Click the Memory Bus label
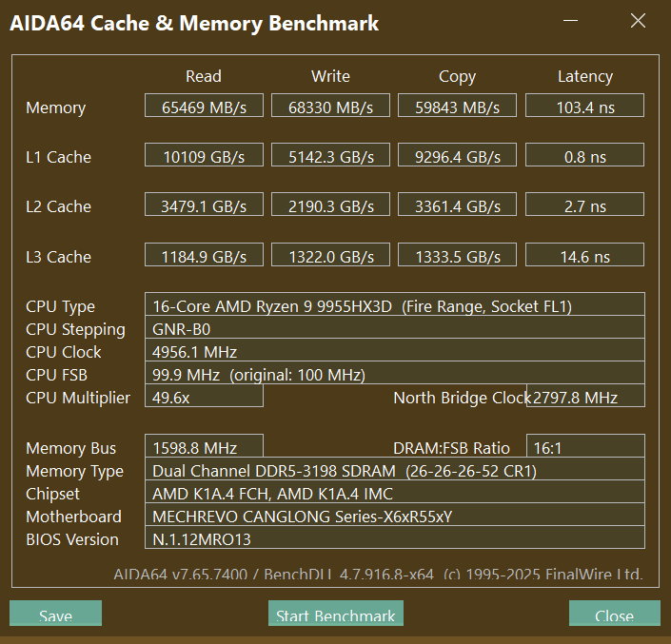671x644 pixels. point(71,448)
